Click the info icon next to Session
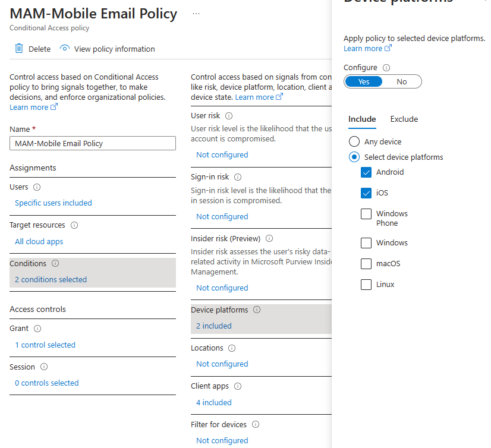Viewport: 491px width, 448px height. click(x=44, y=367)
